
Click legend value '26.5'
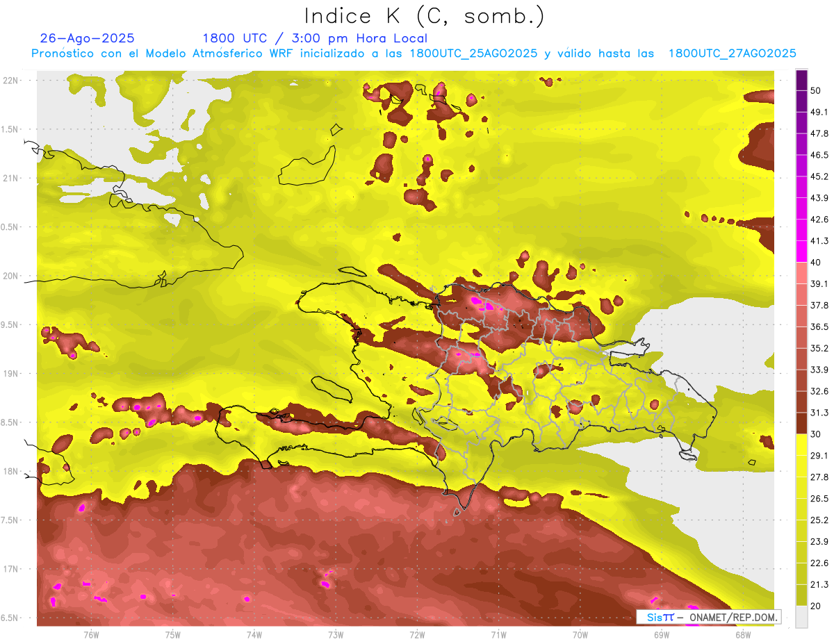point(819,499)
